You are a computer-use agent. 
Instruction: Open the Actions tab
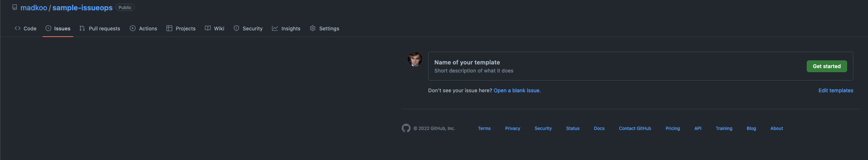(x=143, y=29)
